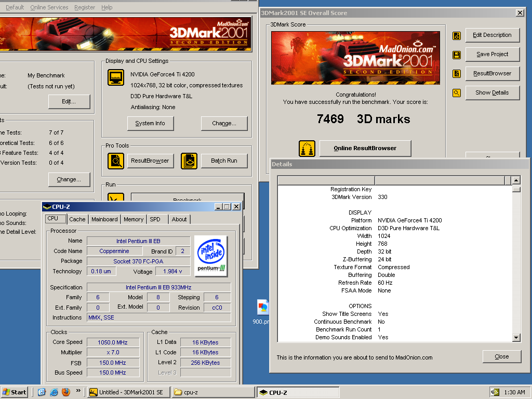The width and height of the screenshot is (532, 399).
Task: Click the CPU-Z Name field Intel Pentium III EB
Action: [x=138, y=241]
